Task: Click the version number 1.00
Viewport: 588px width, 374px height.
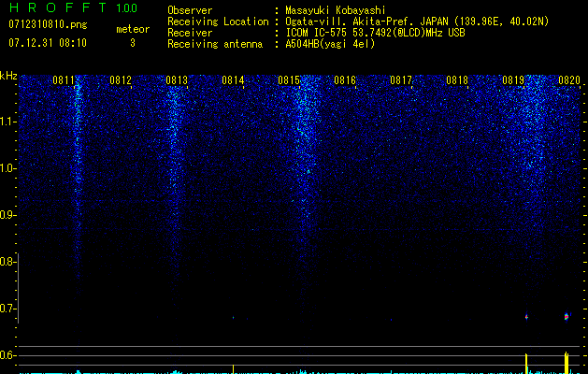Action: click(x=126, y=8)
